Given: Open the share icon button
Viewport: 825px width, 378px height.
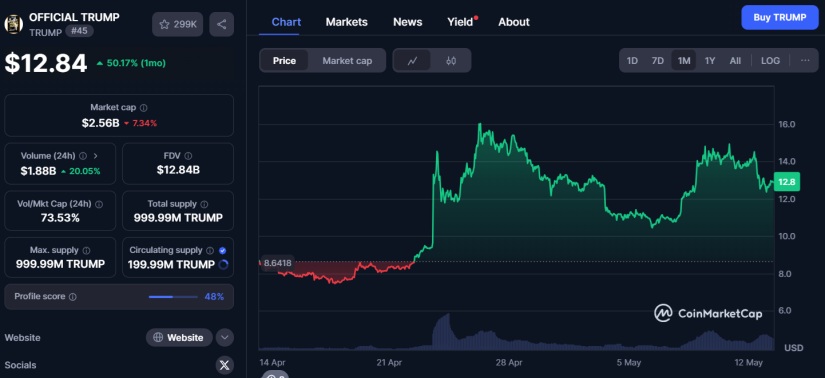Looking at the screenshot, I should (222, 24).
